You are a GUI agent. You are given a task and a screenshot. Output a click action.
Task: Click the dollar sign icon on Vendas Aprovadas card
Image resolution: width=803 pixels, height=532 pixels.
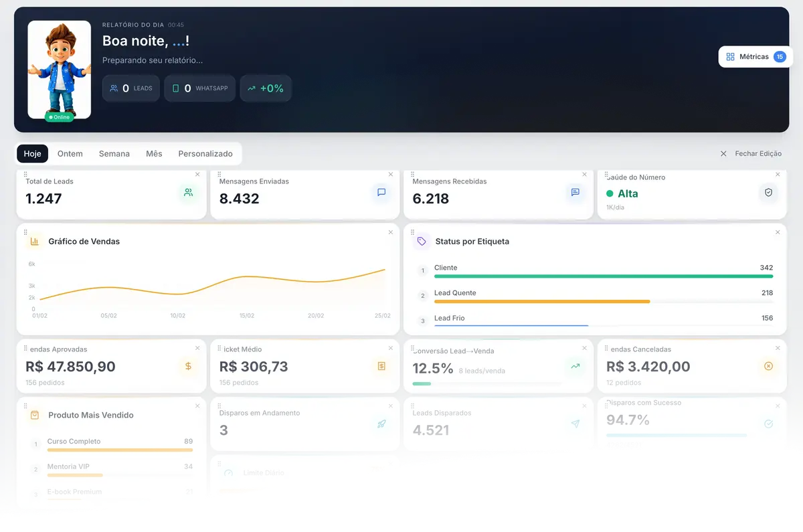coord(188,366)
